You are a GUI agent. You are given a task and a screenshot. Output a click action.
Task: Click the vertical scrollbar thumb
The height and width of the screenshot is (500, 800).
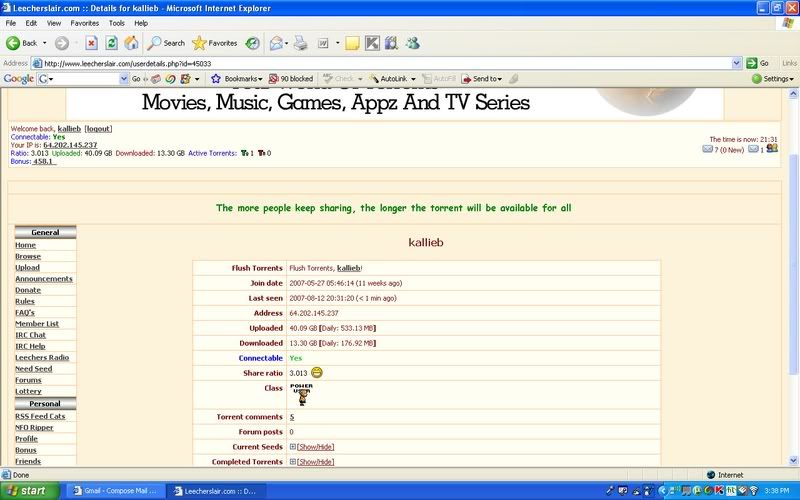[793, 264]
